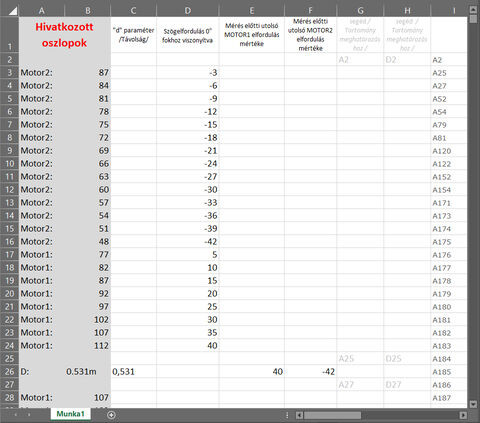Click the cell showing 102
This screenshot has width=480, height=423.
(x=88, y=320)
